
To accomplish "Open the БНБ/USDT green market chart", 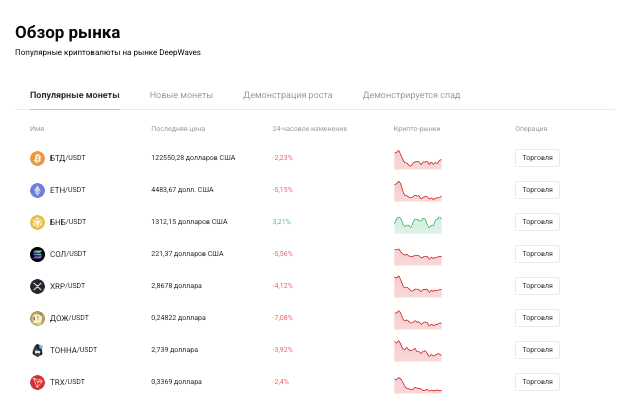I will click(418, 222).
